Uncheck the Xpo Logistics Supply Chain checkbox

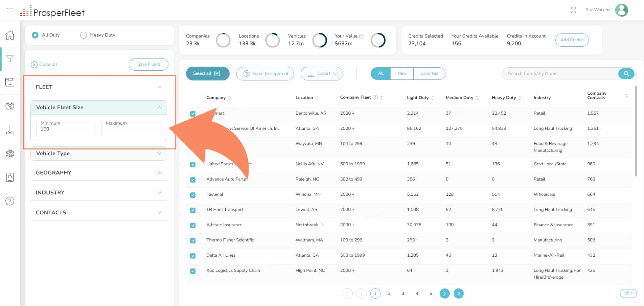pos(193,271)
